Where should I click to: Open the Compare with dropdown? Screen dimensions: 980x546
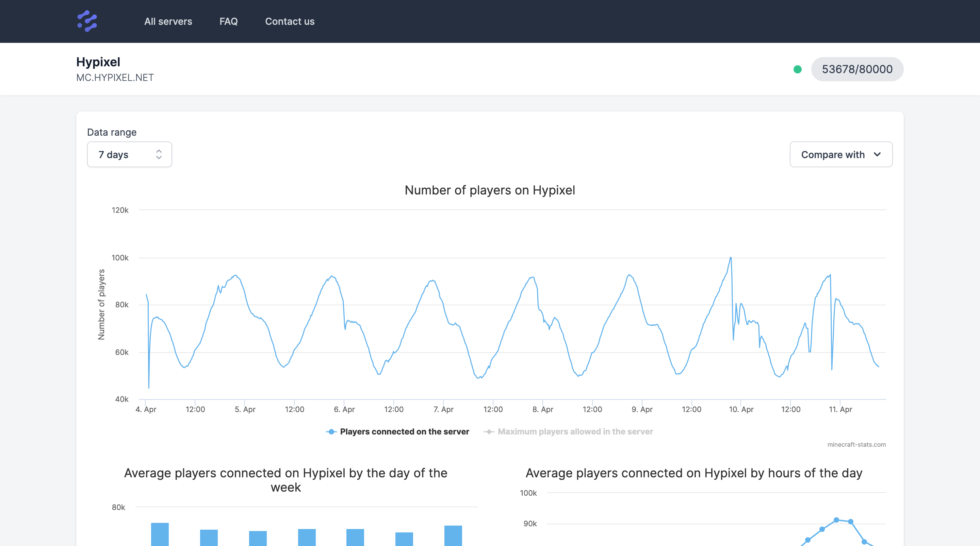click(841, 154)
